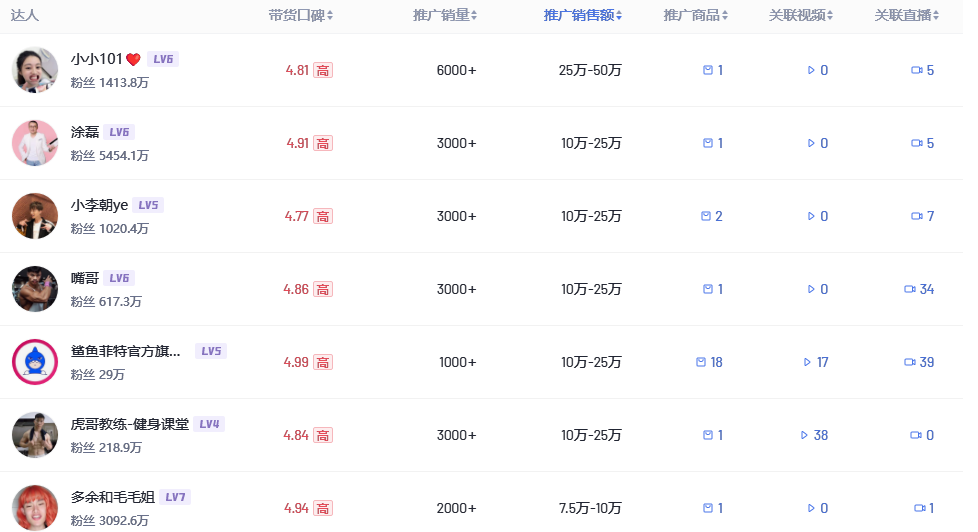This screenshot has width=978, height=532.
Task: Open promoted products icon for 小小101
Action: (708, 70)
